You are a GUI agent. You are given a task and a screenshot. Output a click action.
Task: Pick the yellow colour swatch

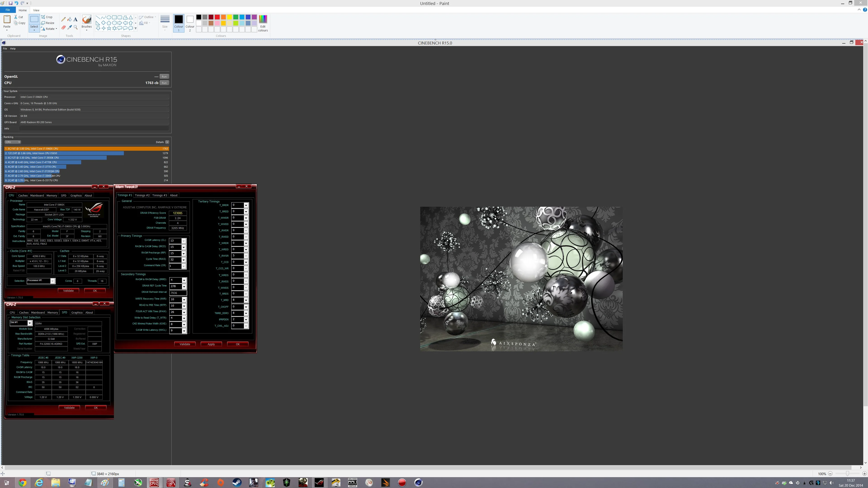click(229, 17)
